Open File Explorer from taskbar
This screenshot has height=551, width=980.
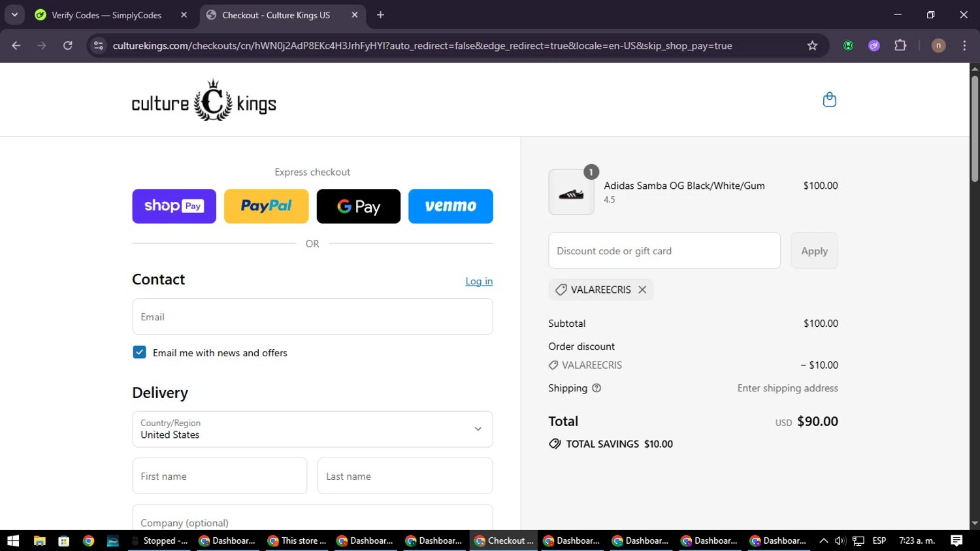click(40, 541)
